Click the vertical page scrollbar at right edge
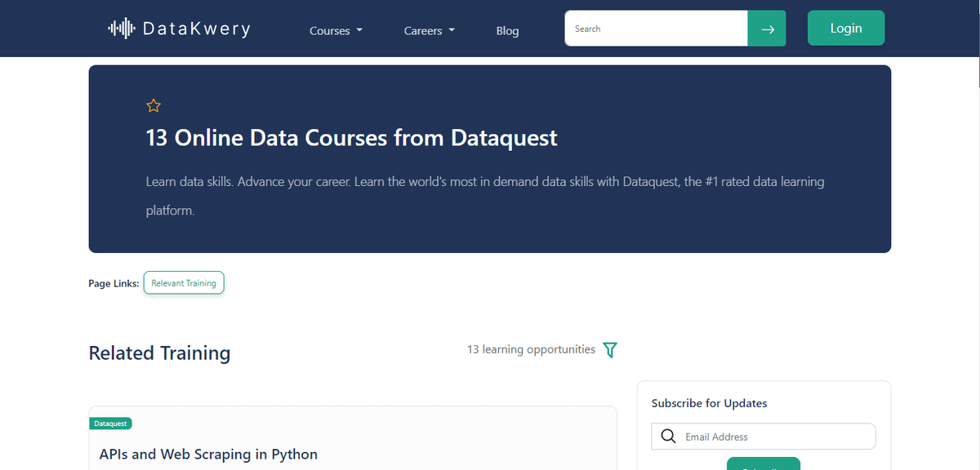980x470 pixels. 976,245
